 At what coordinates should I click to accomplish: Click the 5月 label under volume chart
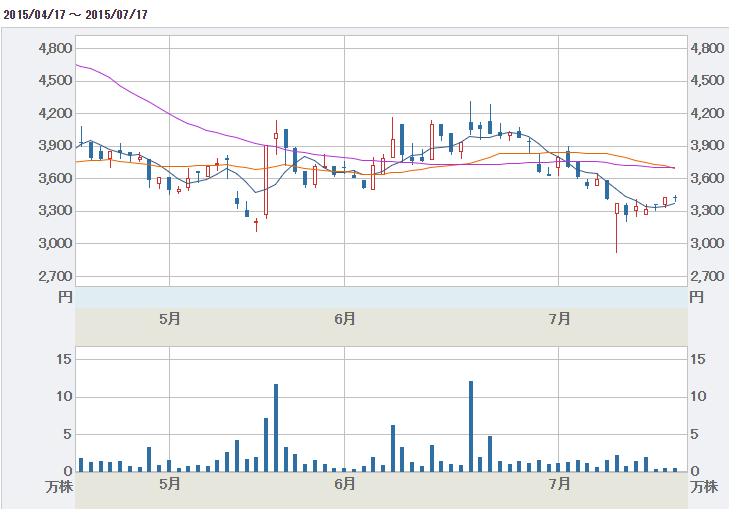170,484
